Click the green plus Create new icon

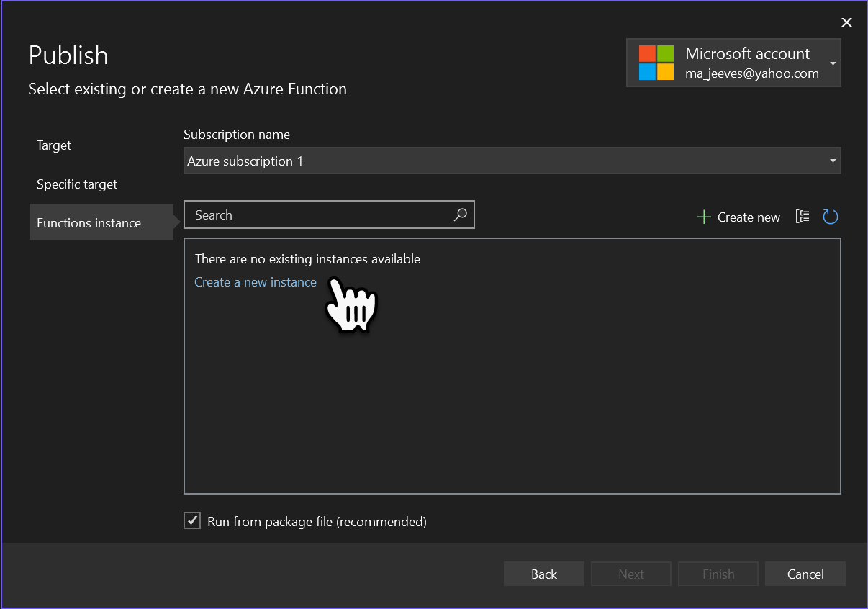(x=703, y=216)
